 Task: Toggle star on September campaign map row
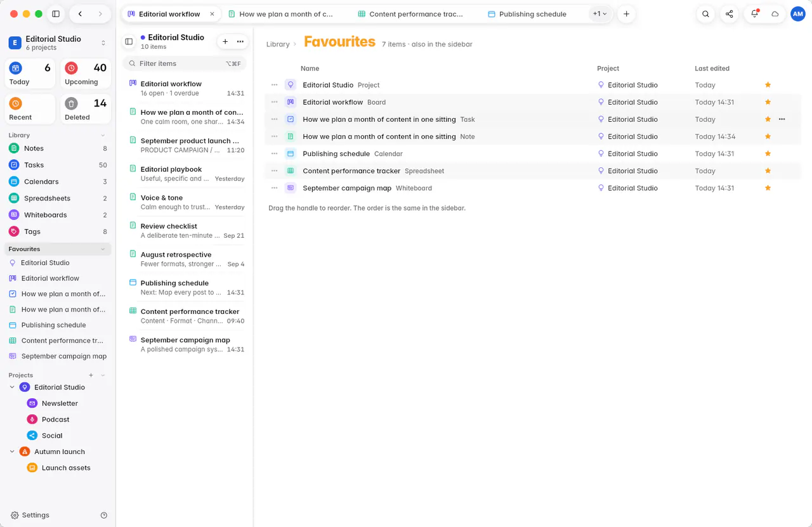tap(768, 188)
